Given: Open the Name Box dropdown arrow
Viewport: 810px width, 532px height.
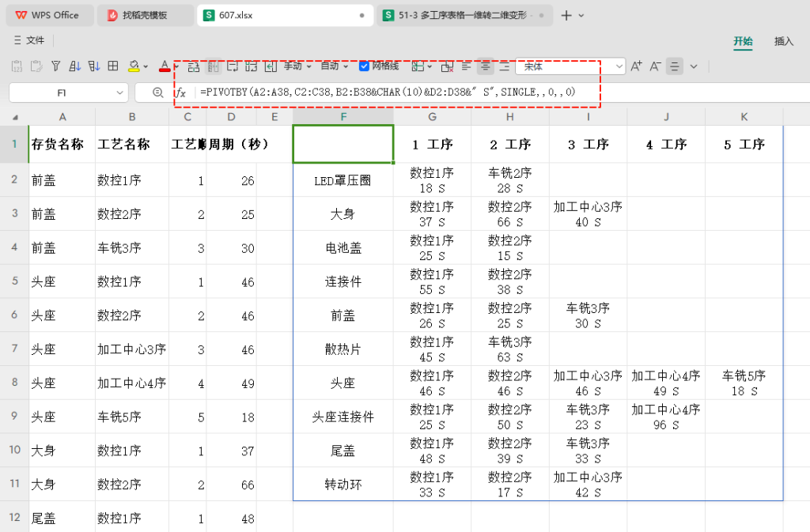Looking at the screenshot, I should [120, 92].
